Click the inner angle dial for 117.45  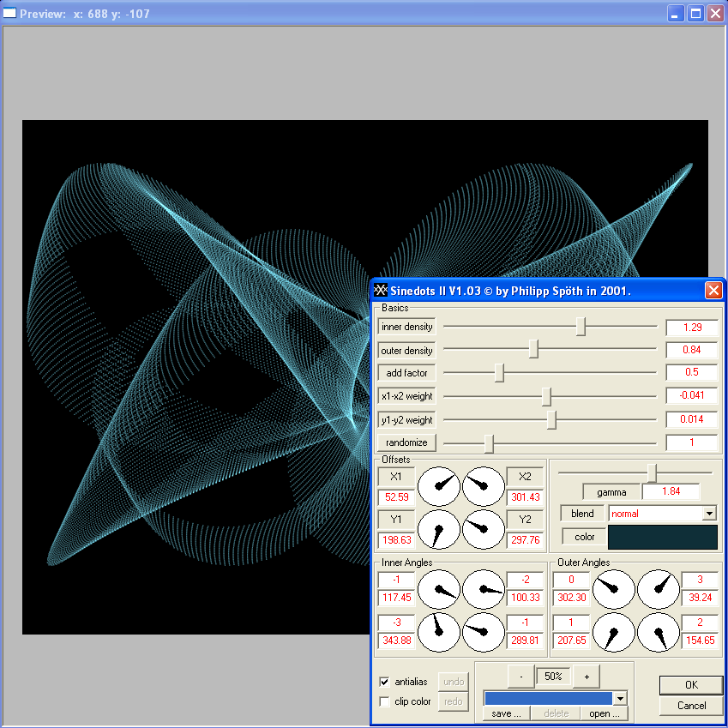(439, 590)
